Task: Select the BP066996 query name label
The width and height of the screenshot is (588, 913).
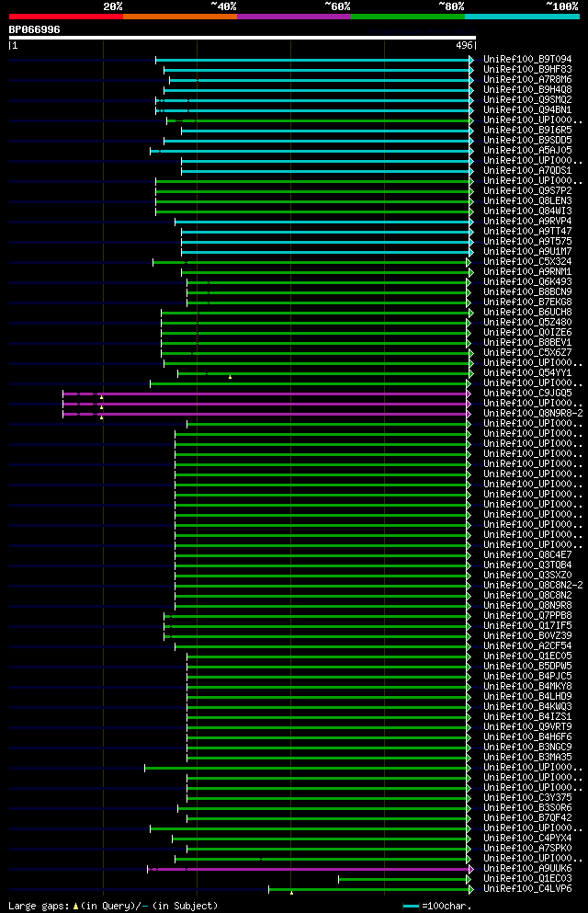Action: coord(34,29)
